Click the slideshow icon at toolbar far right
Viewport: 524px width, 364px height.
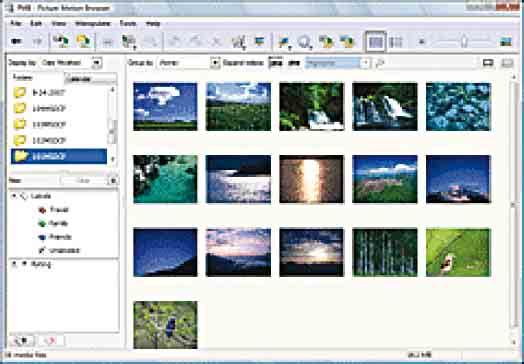click(506, 42)
